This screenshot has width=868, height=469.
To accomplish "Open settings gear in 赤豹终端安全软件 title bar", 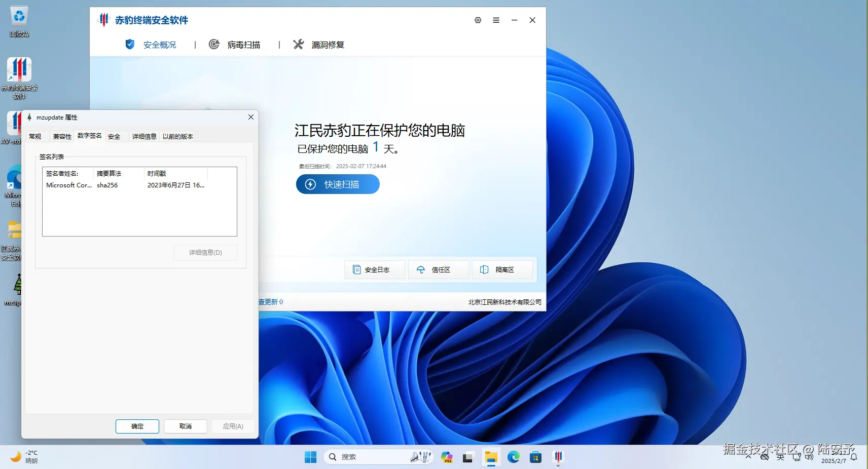I will (478, 20).
